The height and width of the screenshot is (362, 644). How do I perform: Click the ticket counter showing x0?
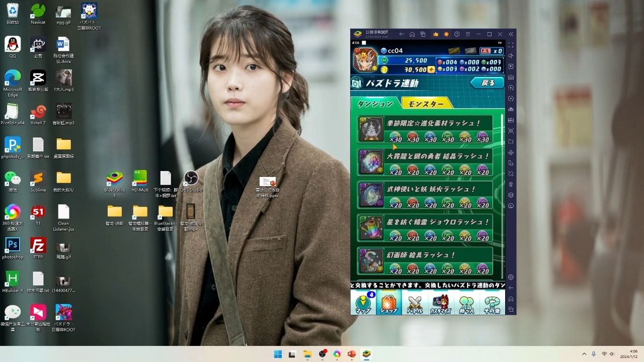(492, 51)
